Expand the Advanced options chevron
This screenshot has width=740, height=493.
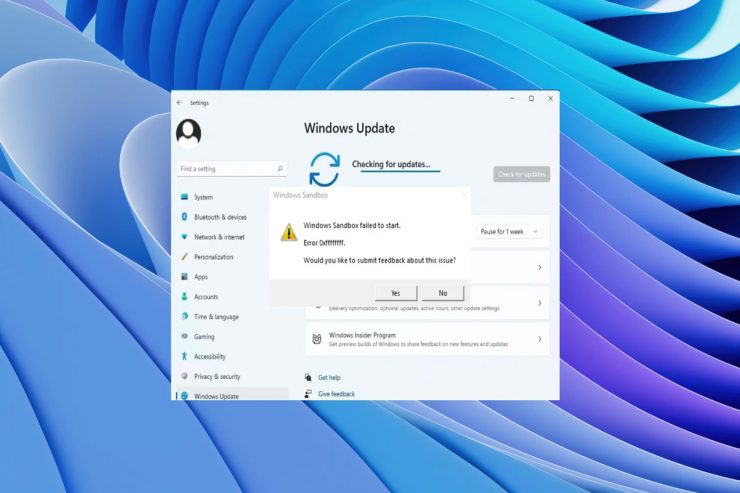click(539, 302)
